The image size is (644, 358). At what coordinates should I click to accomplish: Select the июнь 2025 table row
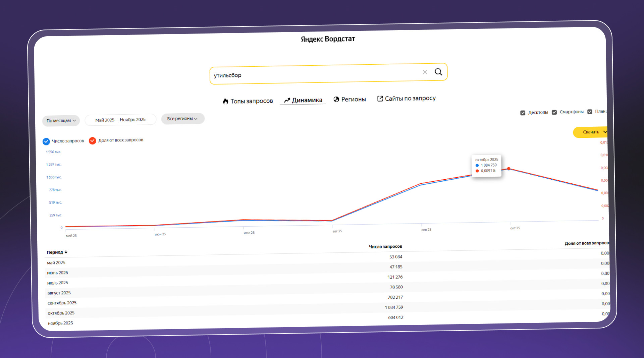pos(327,268)
